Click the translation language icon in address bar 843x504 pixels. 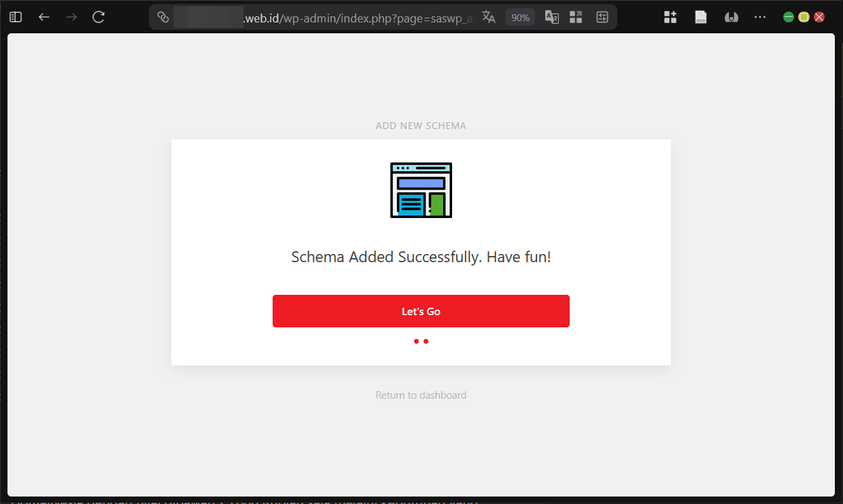point(552,17)
